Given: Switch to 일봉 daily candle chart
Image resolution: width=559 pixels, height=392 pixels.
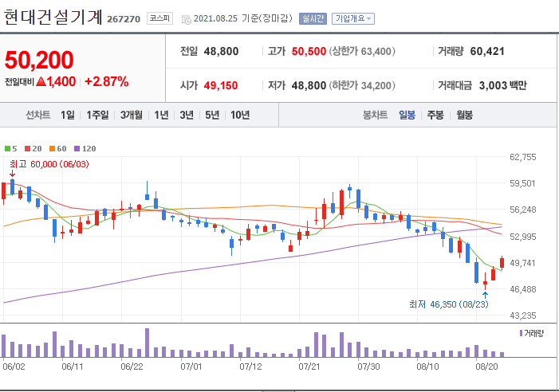Looking at the screenshot, I should 407,115.
